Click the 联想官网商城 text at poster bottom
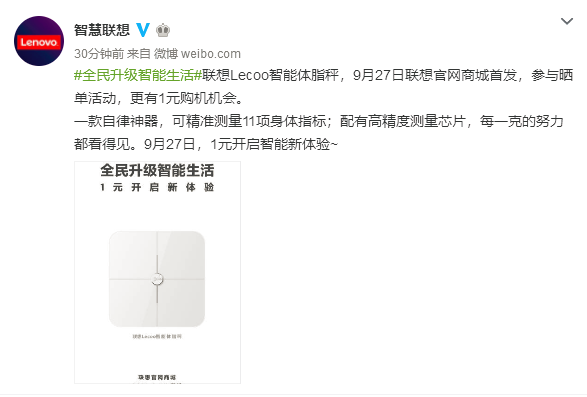The width and height of the screenshot is (587, 397). click(157, 378)
